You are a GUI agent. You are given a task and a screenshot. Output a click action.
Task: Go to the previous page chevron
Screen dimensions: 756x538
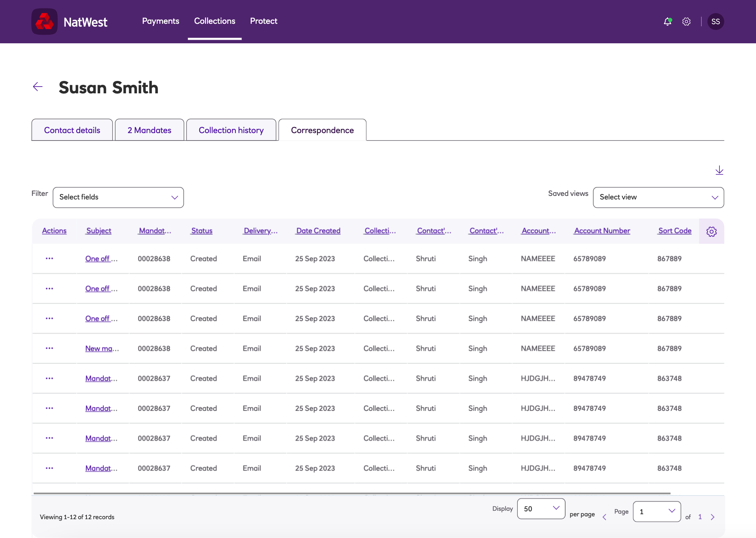(604, 517)
